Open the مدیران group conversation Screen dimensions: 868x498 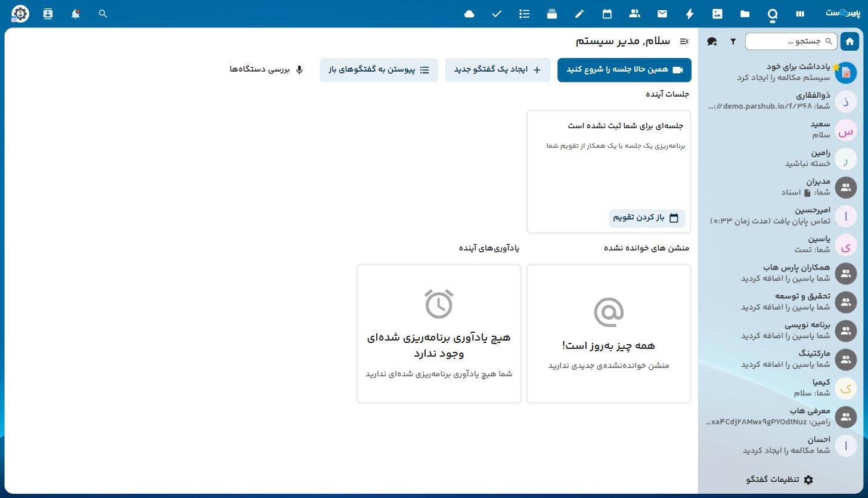(x=781, y=187)
